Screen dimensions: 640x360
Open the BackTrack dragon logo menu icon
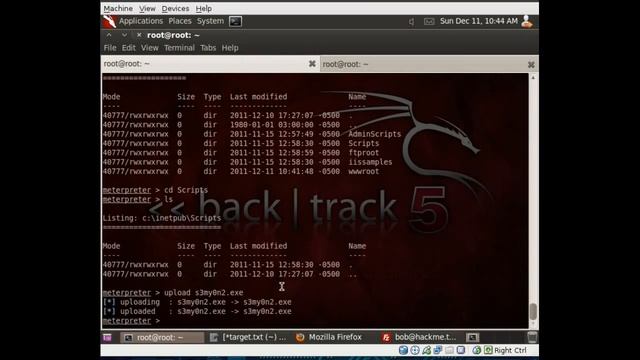click(109, 22)
